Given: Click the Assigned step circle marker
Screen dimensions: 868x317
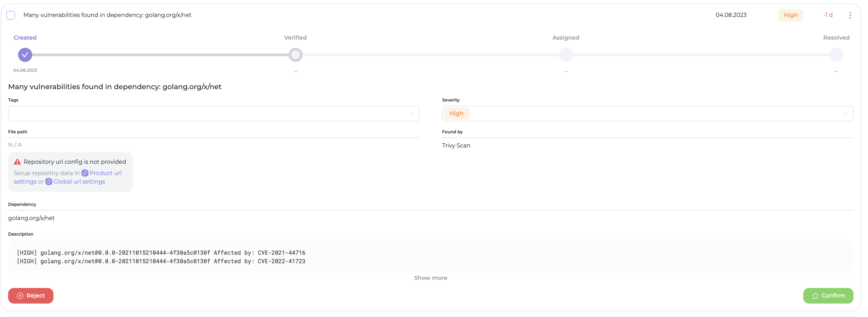Looking at the screenshot, I should [x=566, y=55].
